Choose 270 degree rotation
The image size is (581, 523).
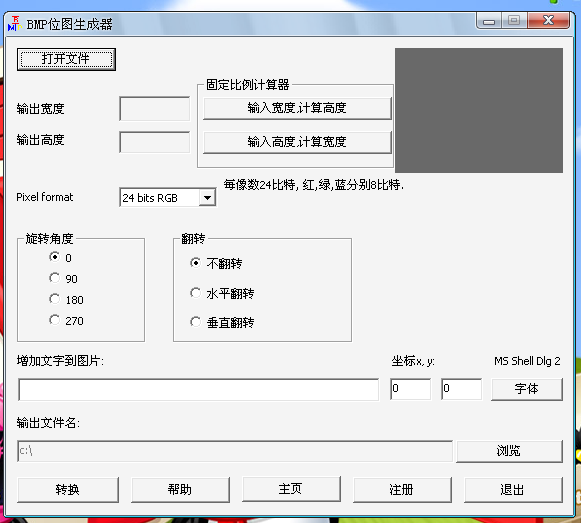[x=55, y=320]
